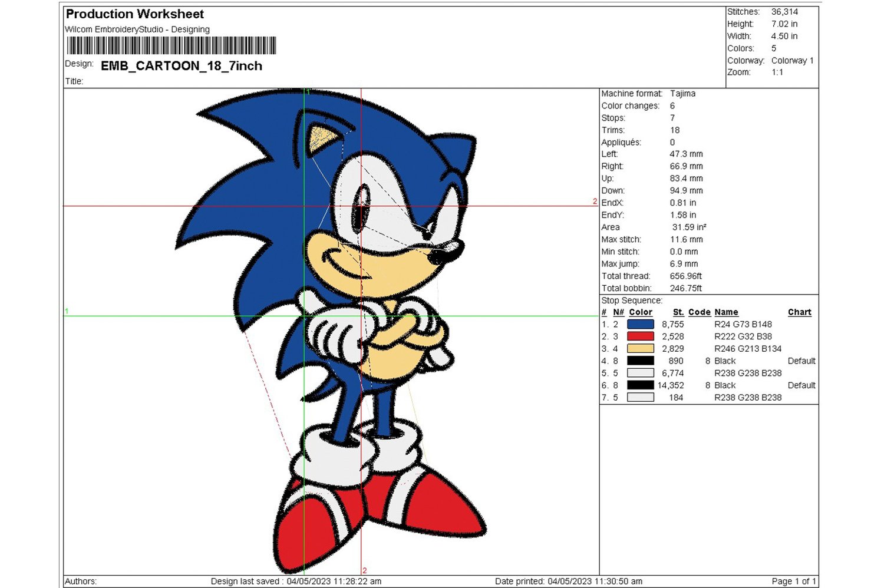Click the EndX value '0.81 in'
The height and width of the screenshot is (588, 884).
(x=683, y=203)
